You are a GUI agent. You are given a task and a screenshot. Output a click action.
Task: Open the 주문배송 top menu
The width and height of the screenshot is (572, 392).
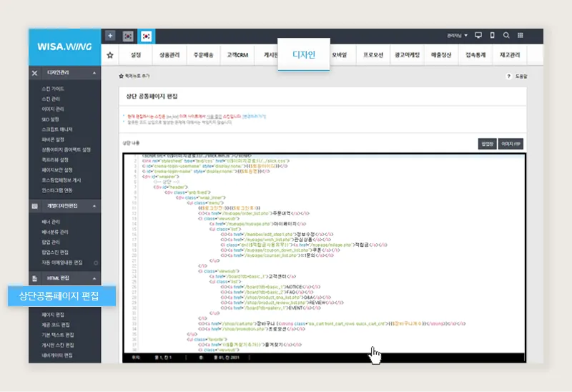[204, 55]
